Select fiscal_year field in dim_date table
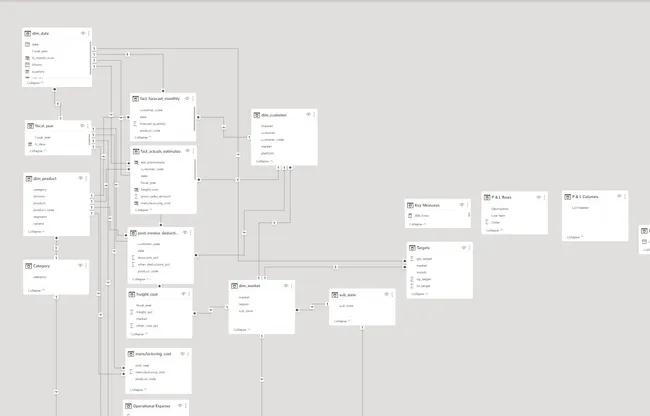 [x=40, y=51]
